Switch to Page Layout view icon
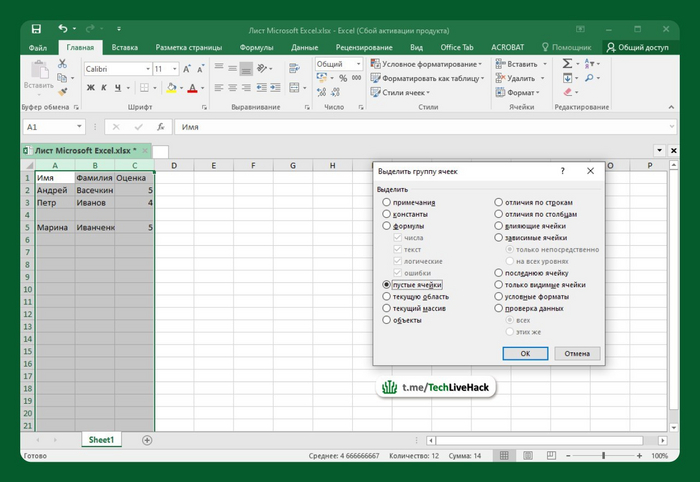Viewport: 700px width, 482px height. coord(528,456)
